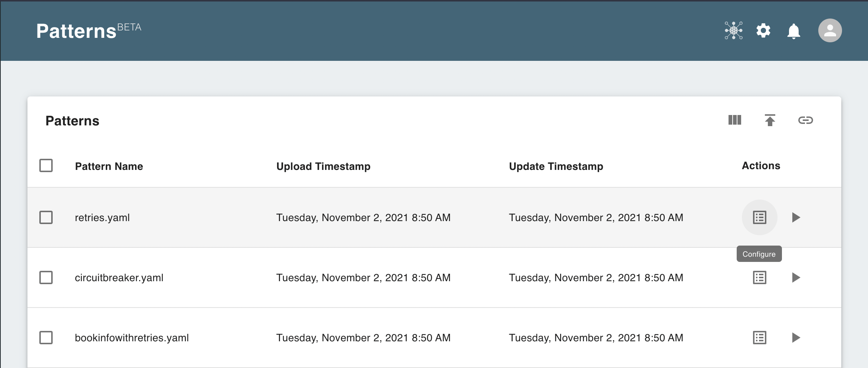Click the import pattern link icon
This screenshot has height=368, width=868.
point(805,120)
